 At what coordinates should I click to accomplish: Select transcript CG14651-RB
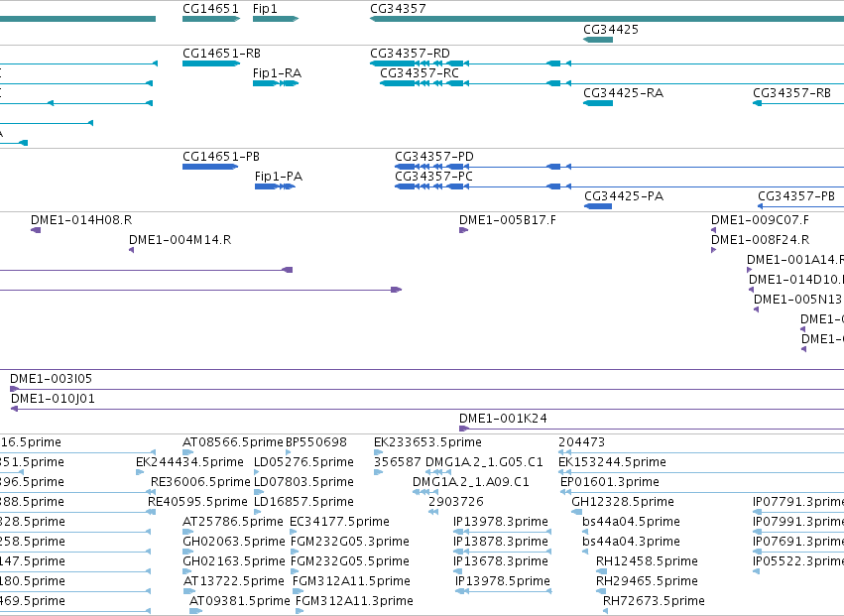(221, 54)
